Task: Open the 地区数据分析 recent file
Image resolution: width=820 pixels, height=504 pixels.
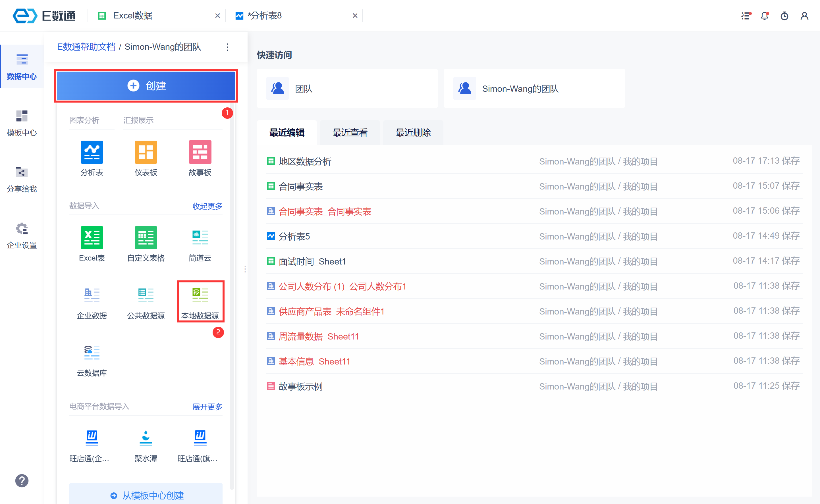Action: click(x=305, y=161)
